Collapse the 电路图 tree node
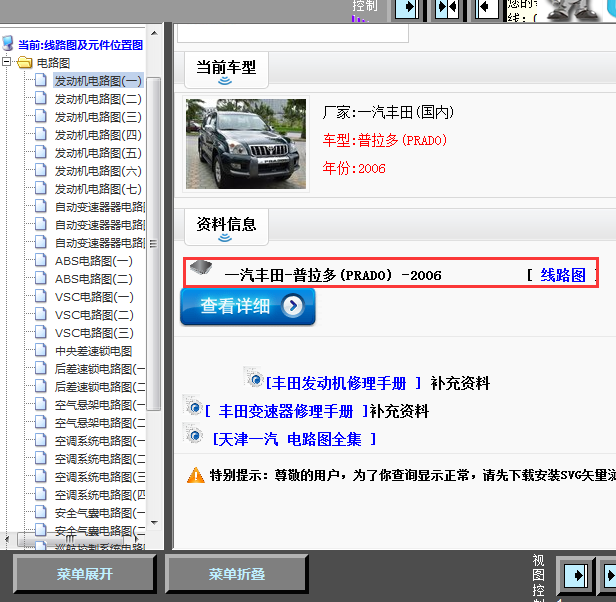616x602 pixels. coord(6,62)
